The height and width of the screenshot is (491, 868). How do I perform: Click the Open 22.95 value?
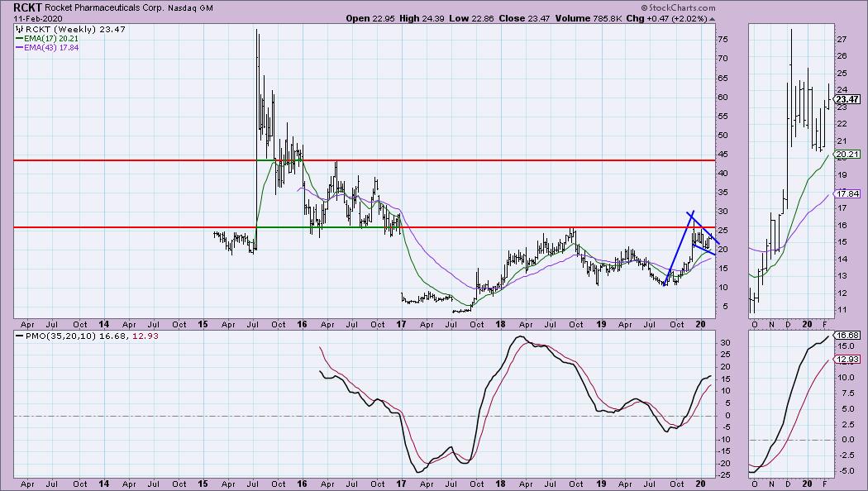tap(371, 18)
